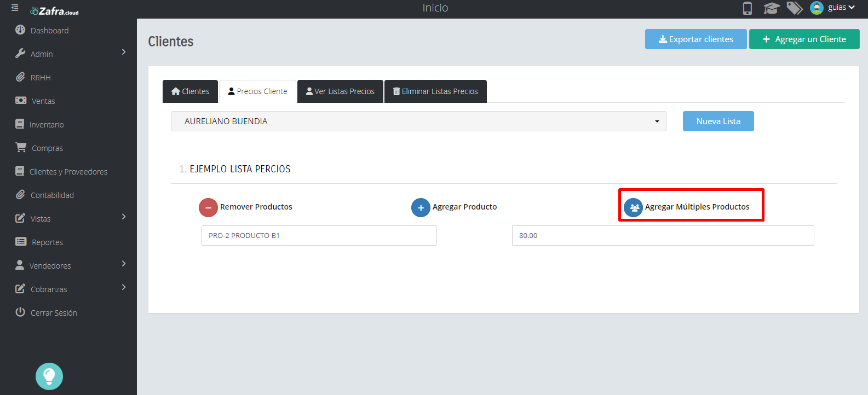Click the 80.00 price field
Image resolution: width=868 pixels, height=395 pixels.
663,236
